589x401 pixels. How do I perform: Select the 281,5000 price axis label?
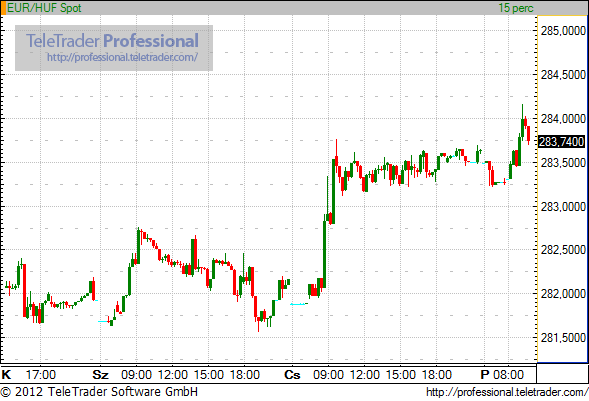(x=563, y=338)
